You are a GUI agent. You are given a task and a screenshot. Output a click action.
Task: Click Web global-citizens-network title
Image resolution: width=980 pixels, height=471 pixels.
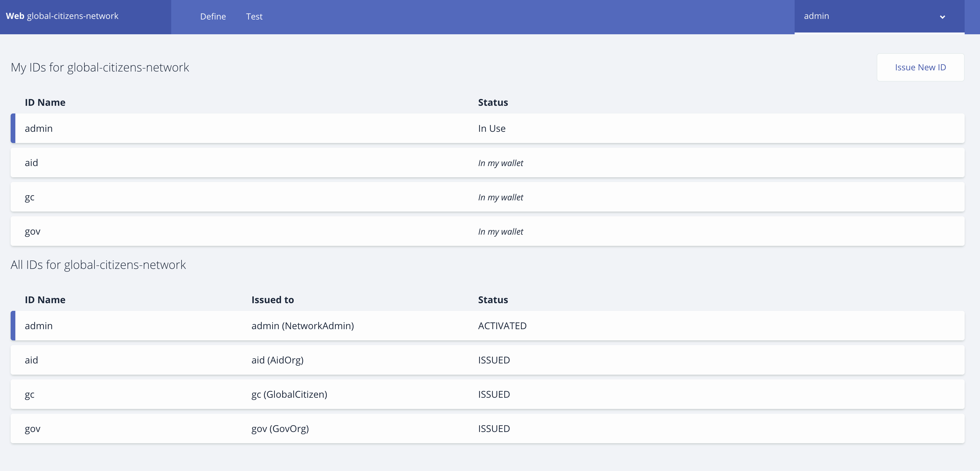62,16
